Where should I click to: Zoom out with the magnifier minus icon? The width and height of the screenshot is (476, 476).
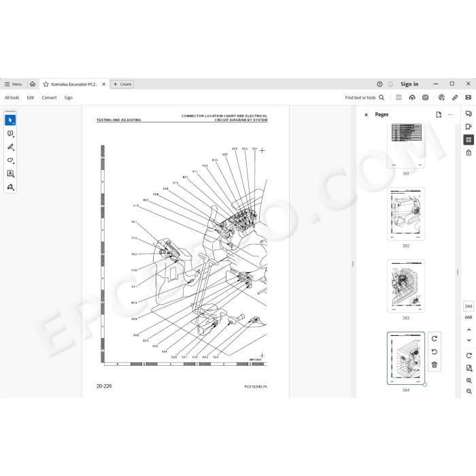pyautogui.click(x=469, y=391)
